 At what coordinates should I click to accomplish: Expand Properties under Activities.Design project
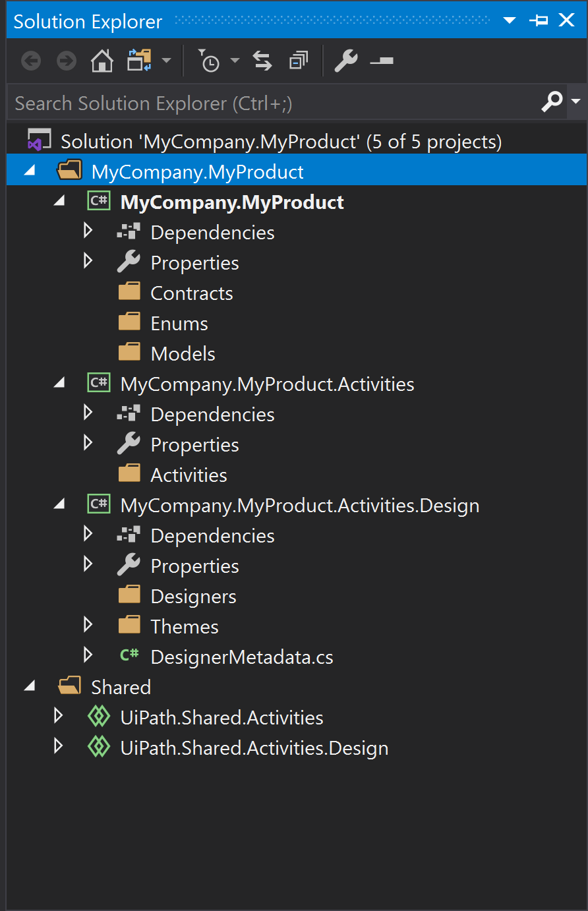tap(88, 564)
